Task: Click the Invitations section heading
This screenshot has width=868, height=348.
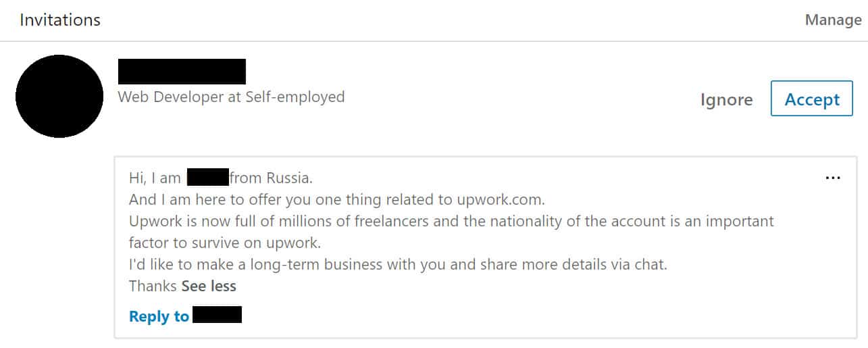Action: (x=60, y=20)
